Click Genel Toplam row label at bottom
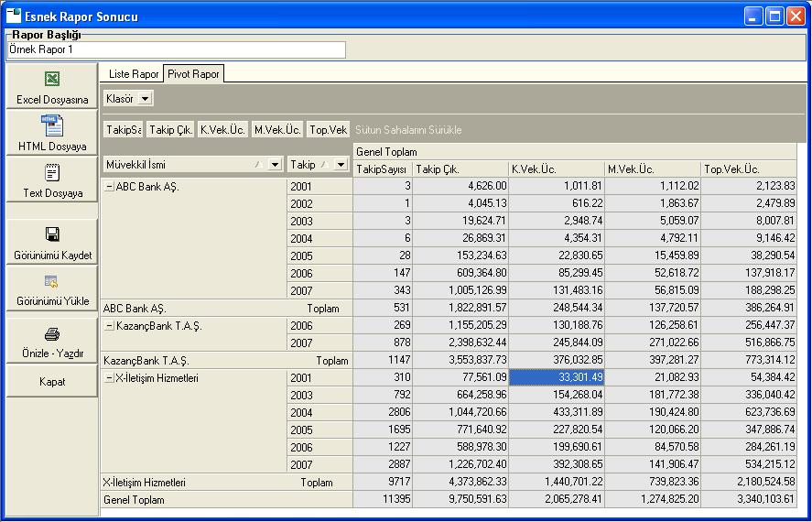Image resolution: width=812 pixels, height=522 pixels. (227, 500)
